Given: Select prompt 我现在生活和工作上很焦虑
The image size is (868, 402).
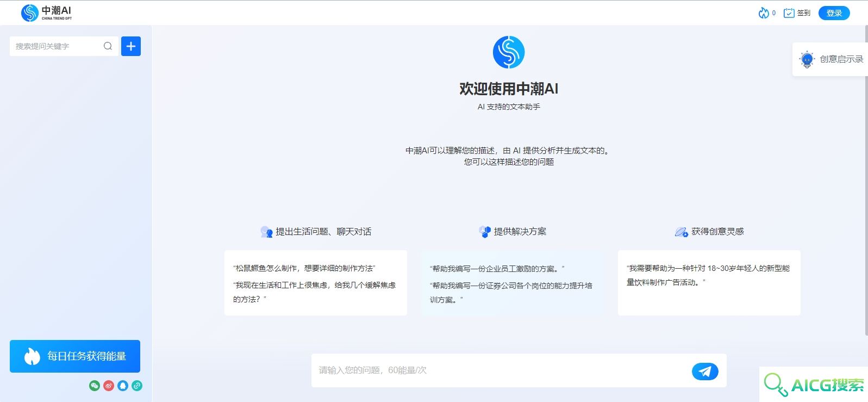Looking at the screenshot, I should pyautogui.click(x=314, y=292).
